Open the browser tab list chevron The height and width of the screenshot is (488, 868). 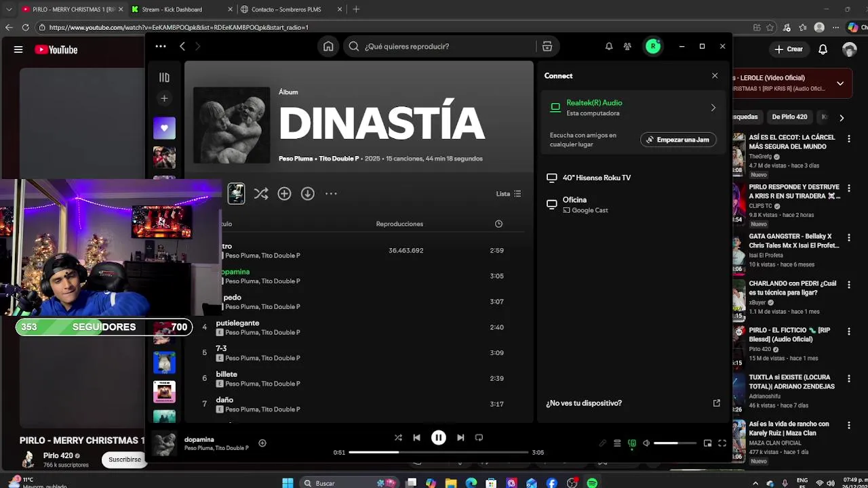pyautogui.click(x=9, y=9)
